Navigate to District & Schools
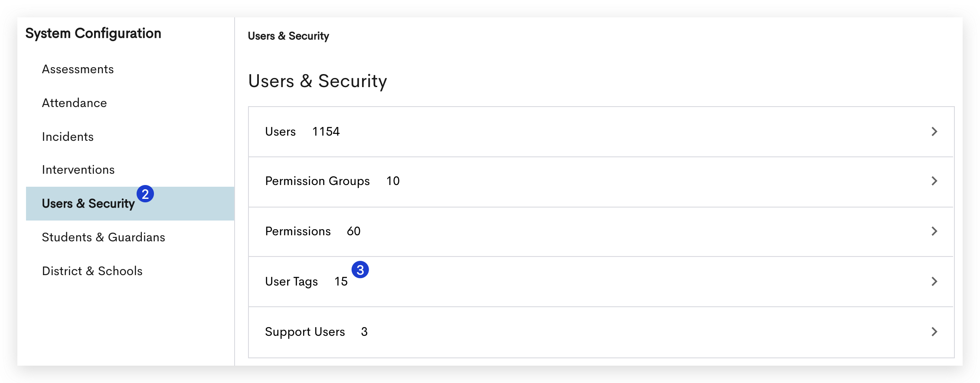 coord(92,271)
